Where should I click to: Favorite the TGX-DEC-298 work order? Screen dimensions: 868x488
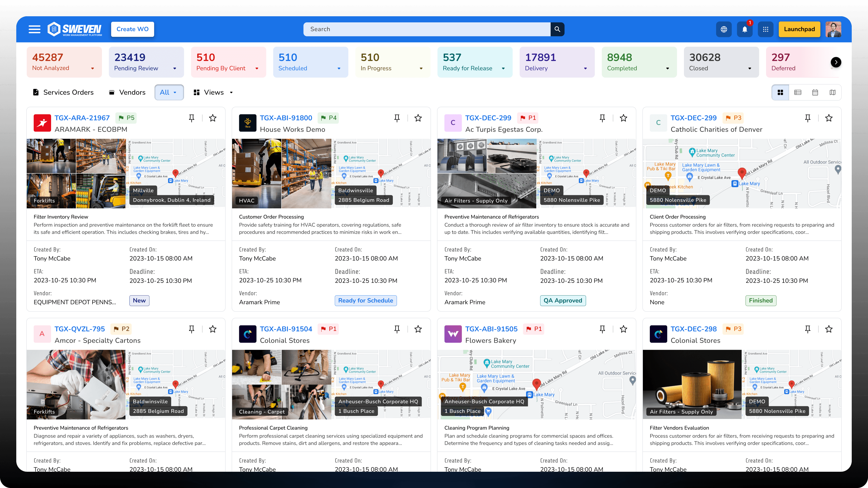(829, 329)
